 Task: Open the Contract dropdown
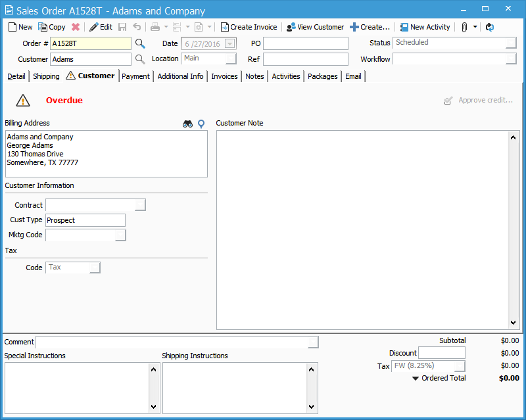(x=140, y=205)
